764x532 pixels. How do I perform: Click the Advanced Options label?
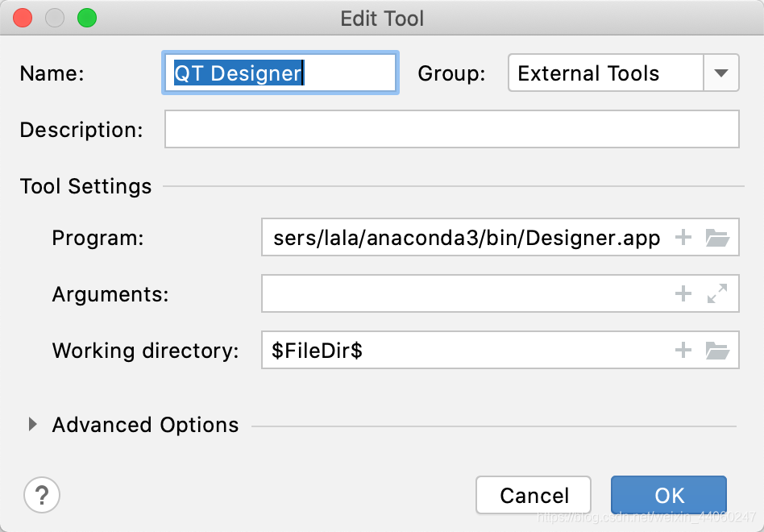point(145,425)
